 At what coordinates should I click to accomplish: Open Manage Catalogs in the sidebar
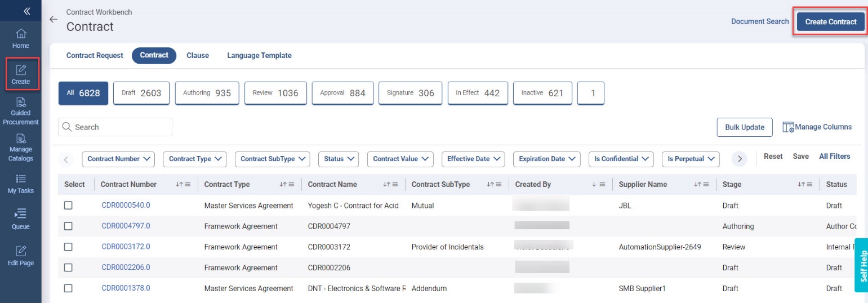tap(21, 147)
